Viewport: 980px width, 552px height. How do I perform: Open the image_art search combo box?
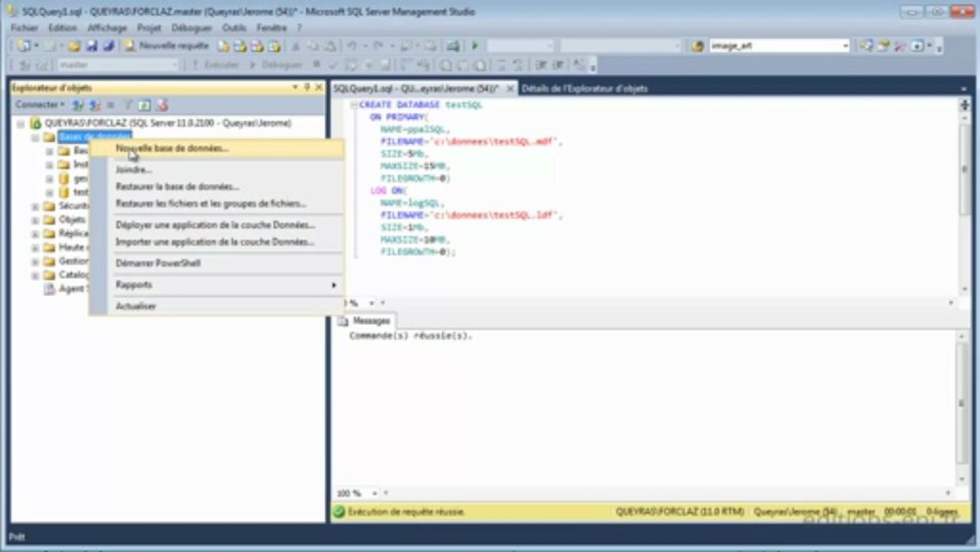(x=845, y=46)
